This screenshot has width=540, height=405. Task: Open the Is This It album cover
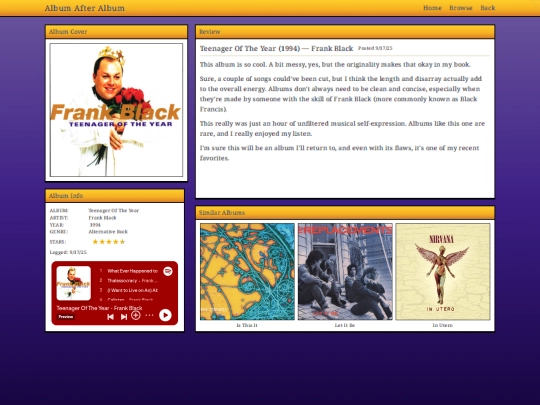click(247, 272)
